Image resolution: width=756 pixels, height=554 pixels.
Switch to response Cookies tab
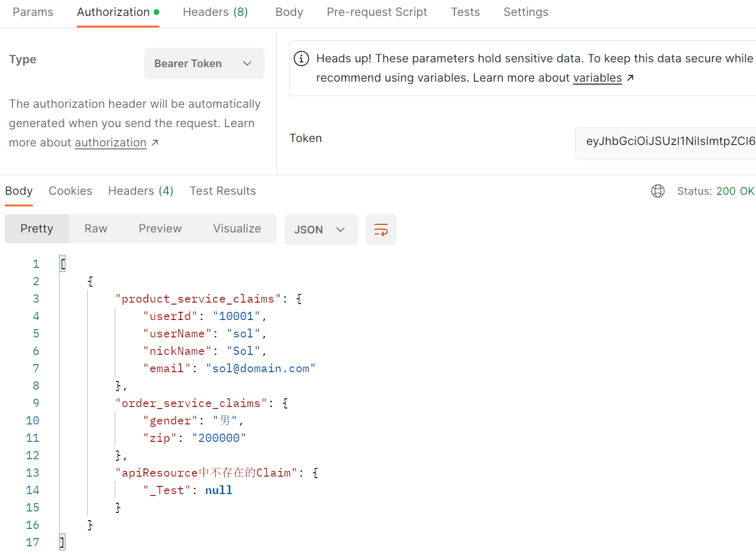tap(71, 191)
